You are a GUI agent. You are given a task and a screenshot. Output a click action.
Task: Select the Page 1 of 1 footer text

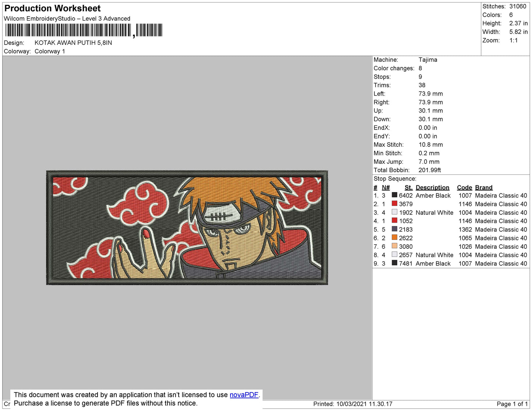[x=512, y=404]
